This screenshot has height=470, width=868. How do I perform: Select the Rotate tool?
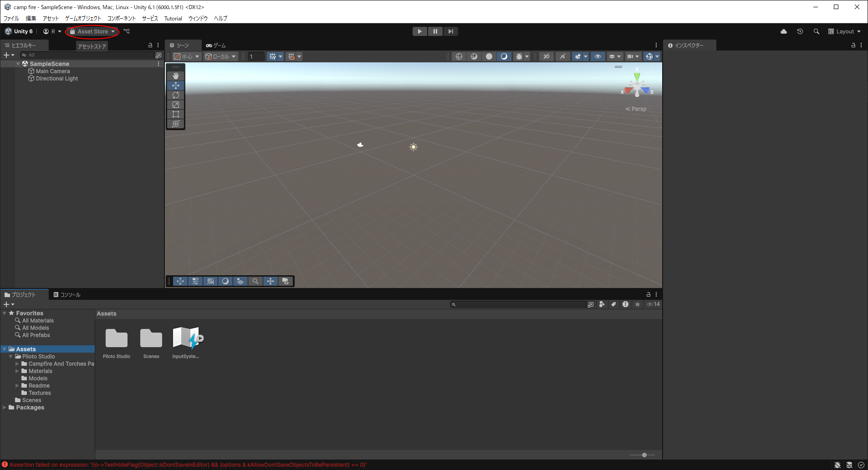[176, 95]
